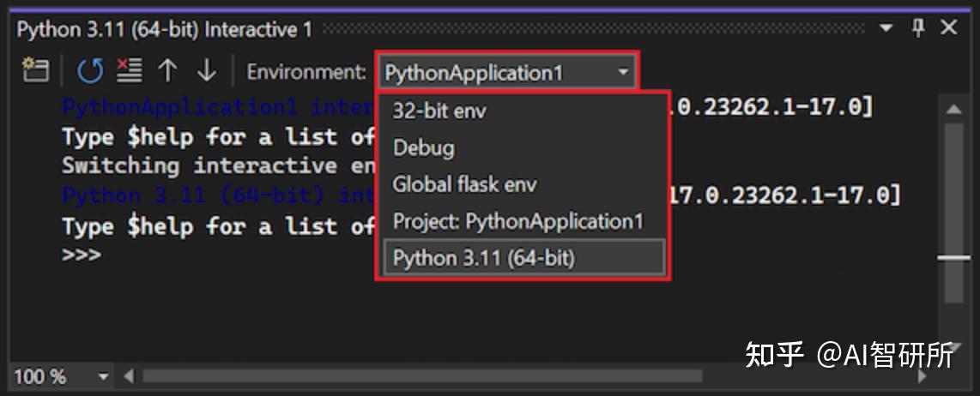The image size is (980, 396).
Task: Click the next history command down arrow
Action: click(206, 71)
